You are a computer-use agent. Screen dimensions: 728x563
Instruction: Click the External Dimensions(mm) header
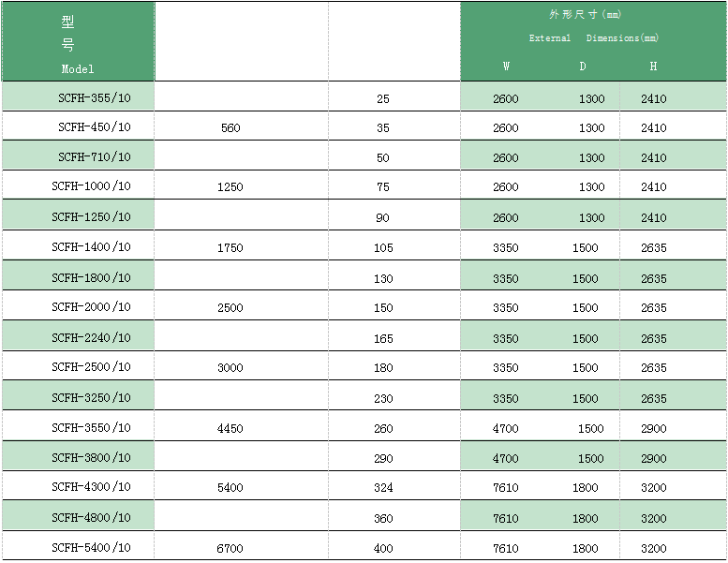(x=593, y=38)
